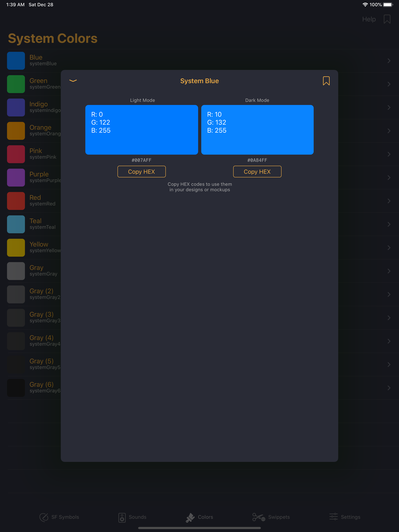Select the Purple systemPurple swatch

pos(16,177)
